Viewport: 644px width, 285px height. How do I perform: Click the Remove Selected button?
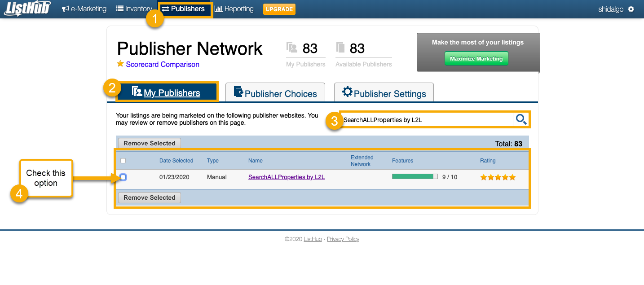coord(149,143)
